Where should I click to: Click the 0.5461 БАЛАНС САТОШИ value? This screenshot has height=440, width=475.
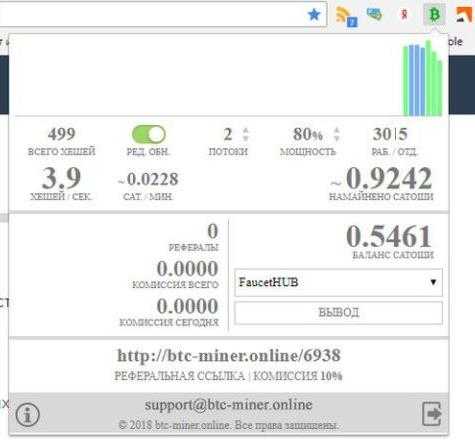click(x=389, y=236)
